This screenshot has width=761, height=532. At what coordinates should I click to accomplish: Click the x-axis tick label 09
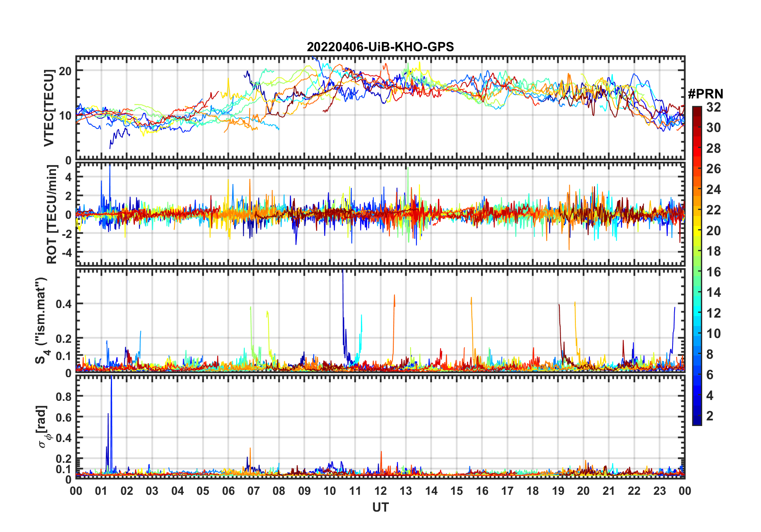(x=304, y=491)
